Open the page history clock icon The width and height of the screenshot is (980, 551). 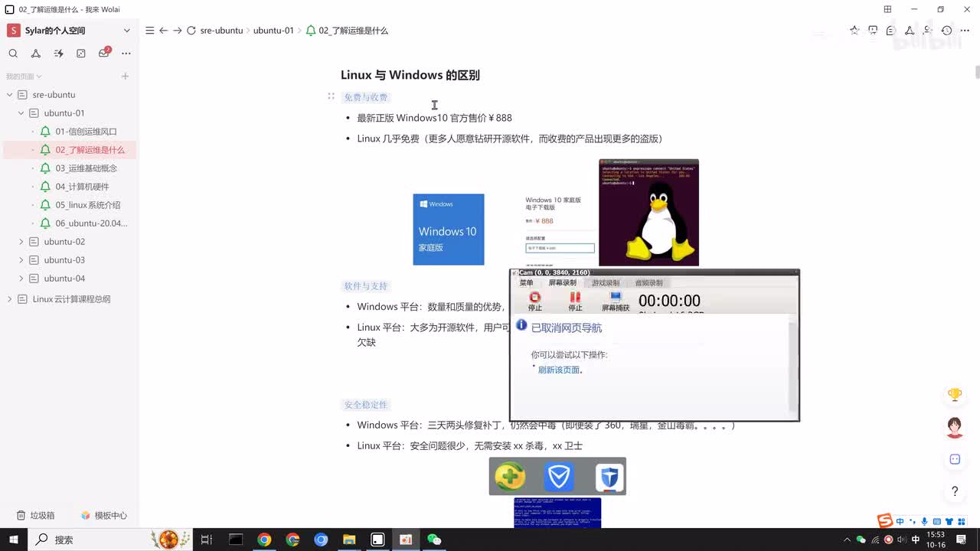[946, 31]
